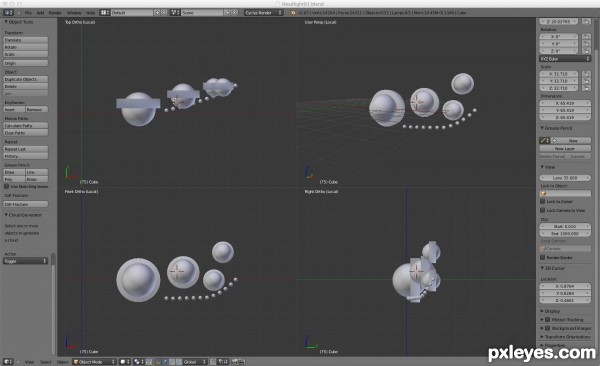Image resolution: width=600 pixels, height=366 pixels.
Task: Enable the Render Border checkbox
Action: 543,257
